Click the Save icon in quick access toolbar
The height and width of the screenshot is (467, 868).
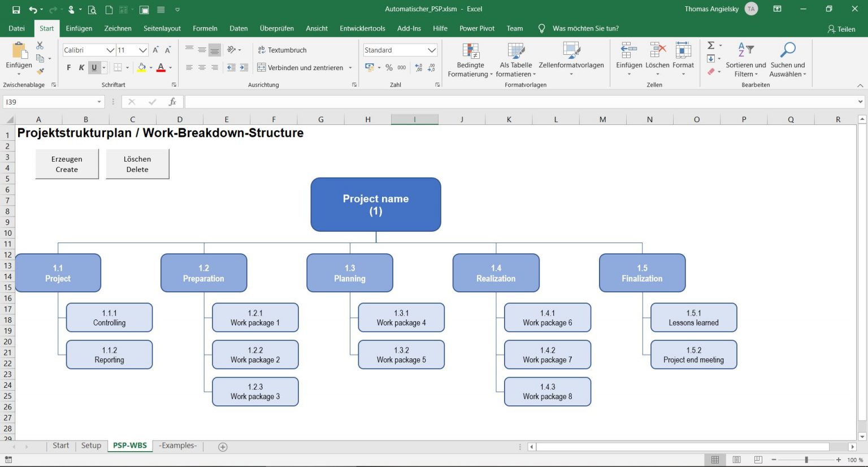[x=16, y=10]
